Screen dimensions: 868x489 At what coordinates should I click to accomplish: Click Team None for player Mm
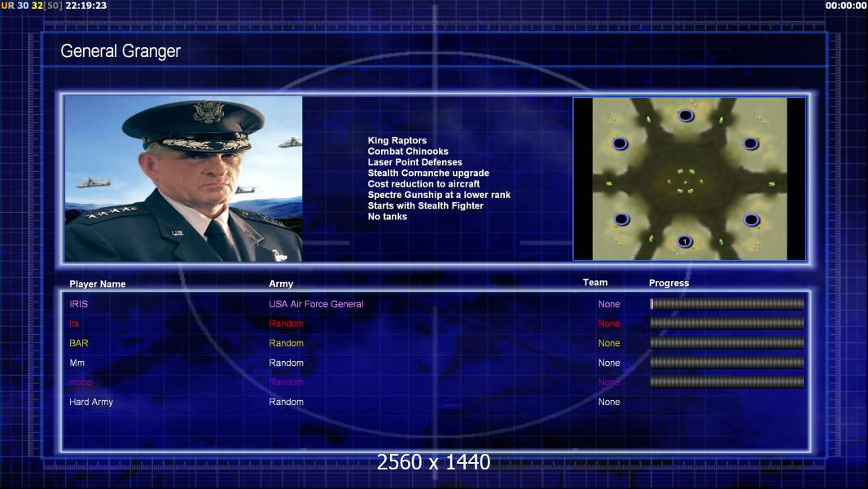[609, 363]
